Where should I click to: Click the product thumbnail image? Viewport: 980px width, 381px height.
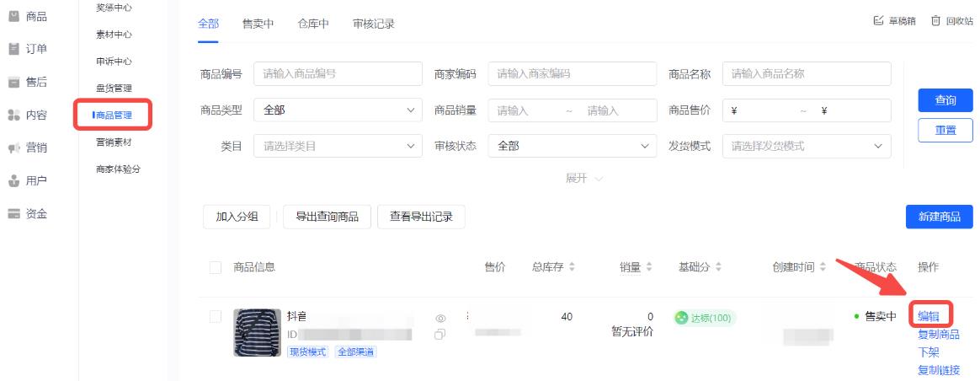click(x=257, y=332)
